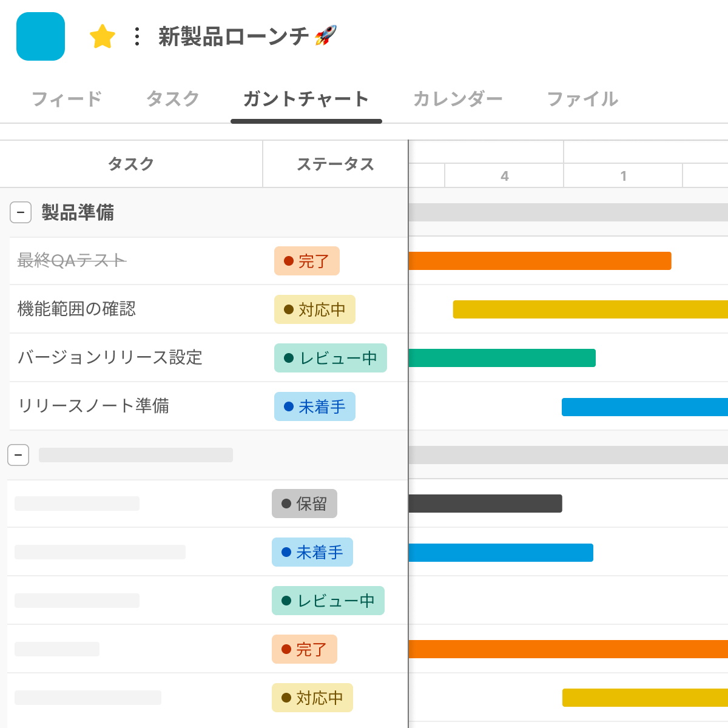
Task: Open the タスク tab
Action: 173,99
